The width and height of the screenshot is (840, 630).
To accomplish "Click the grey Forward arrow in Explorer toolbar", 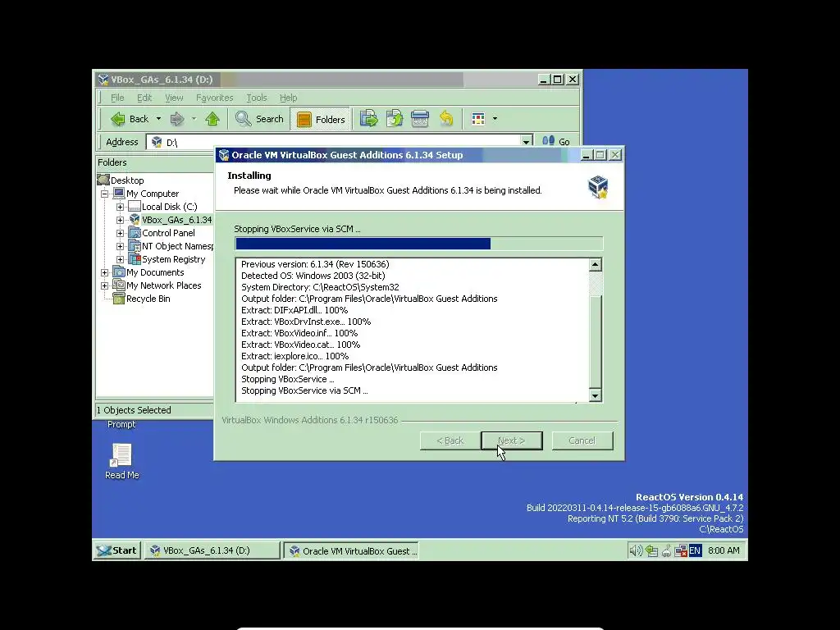I will (177, 119).
